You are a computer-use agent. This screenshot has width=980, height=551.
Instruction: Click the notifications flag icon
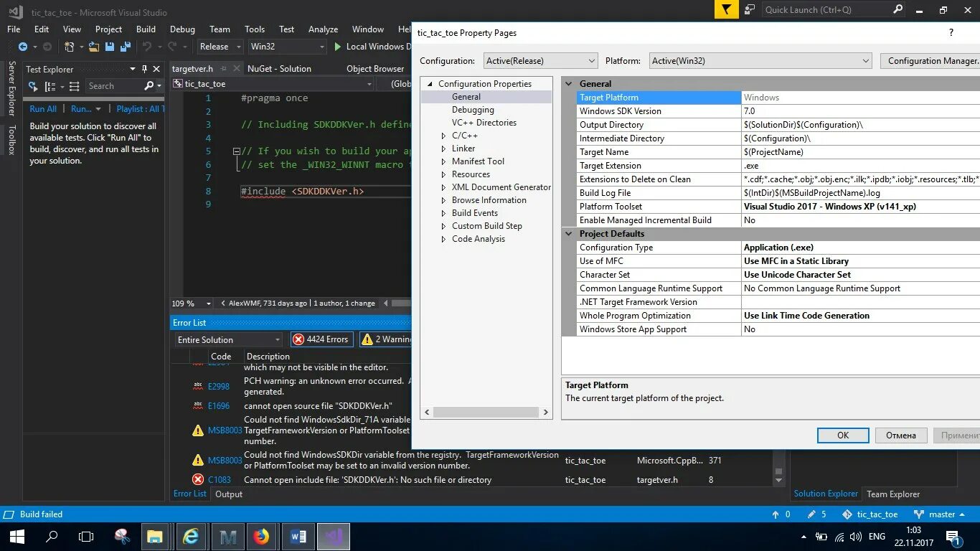point(726,9)
